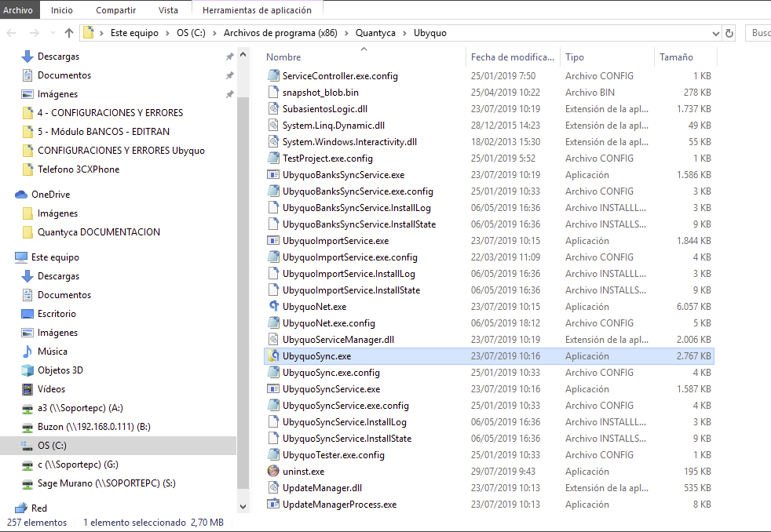
Task: Sort by Nombre column
Action: [364, 57]
